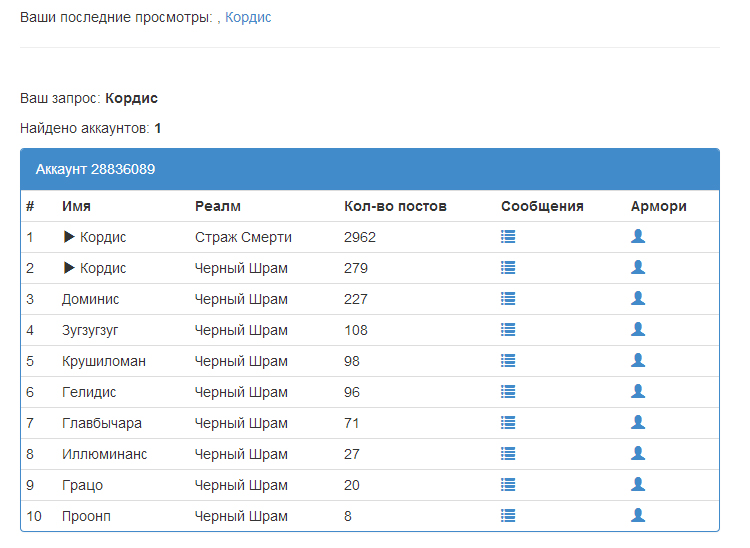Select the name Главбычара in the table

(102, 423)
